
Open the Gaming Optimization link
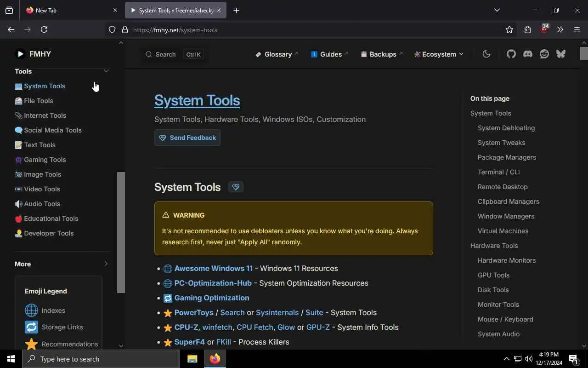(212, 298)
